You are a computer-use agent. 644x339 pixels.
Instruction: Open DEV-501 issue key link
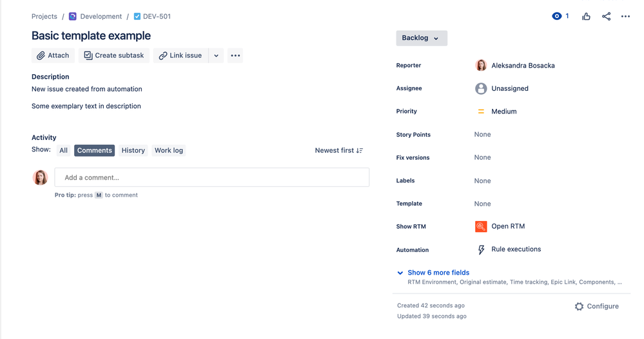[157, 16]
